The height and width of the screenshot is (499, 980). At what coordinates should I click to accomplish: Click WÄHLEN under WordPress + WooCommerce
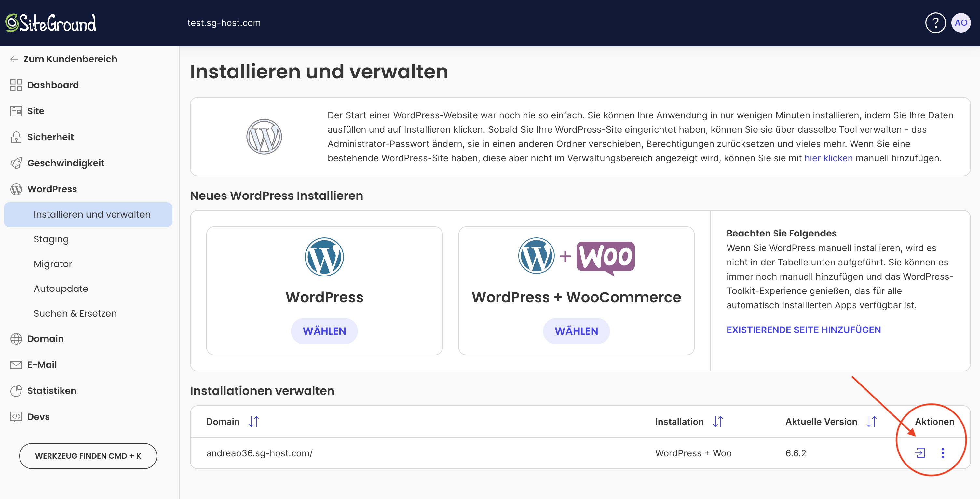click(576, 331)
